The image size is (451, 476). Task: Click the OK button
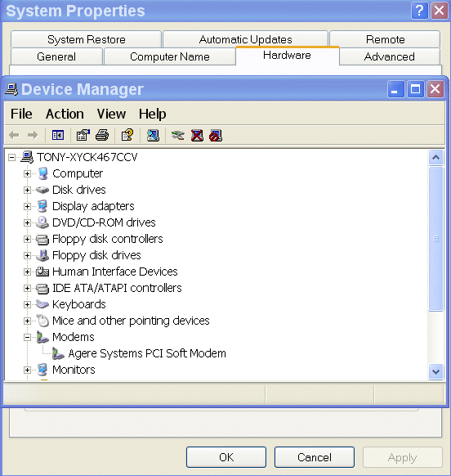226,457
